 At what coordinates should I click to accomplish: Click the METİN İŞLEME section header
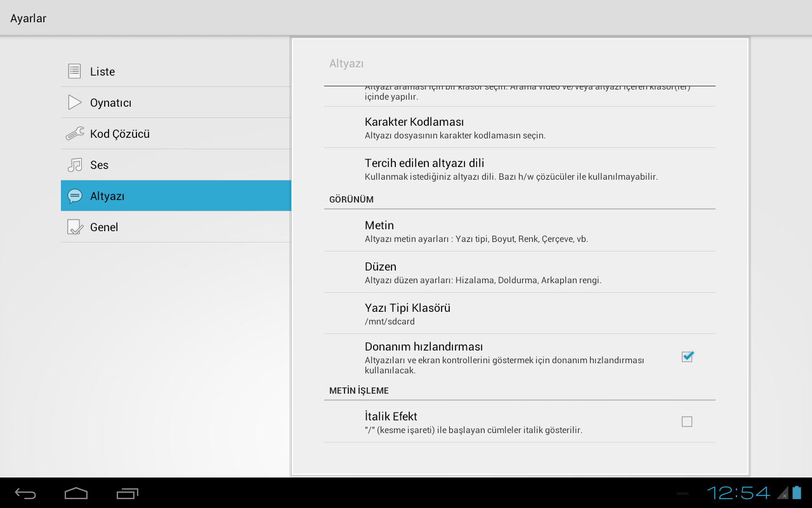pos(359,391)
